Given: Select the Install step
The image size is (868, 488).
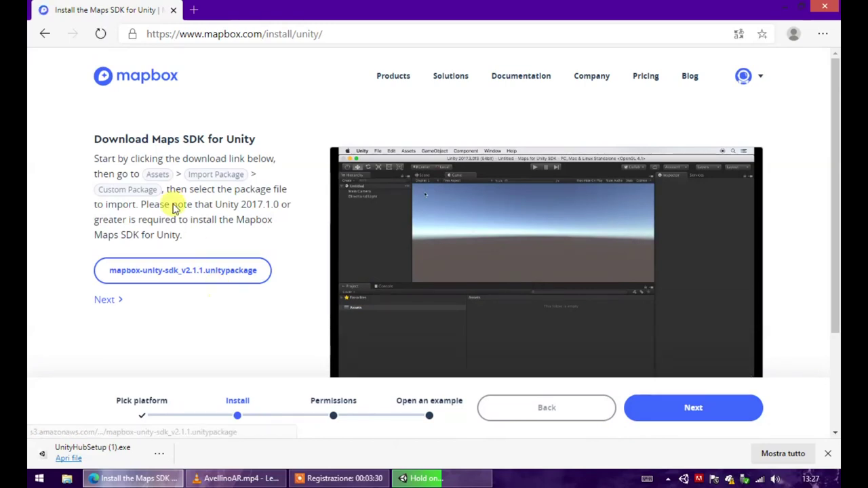Looking at the screenshot, I should pos(237,401).
